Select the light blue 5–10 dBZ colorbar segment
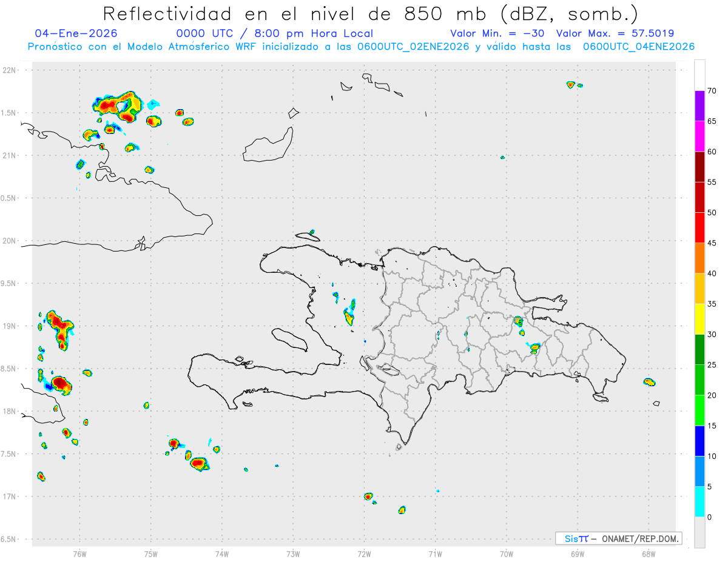 [699, 472]
